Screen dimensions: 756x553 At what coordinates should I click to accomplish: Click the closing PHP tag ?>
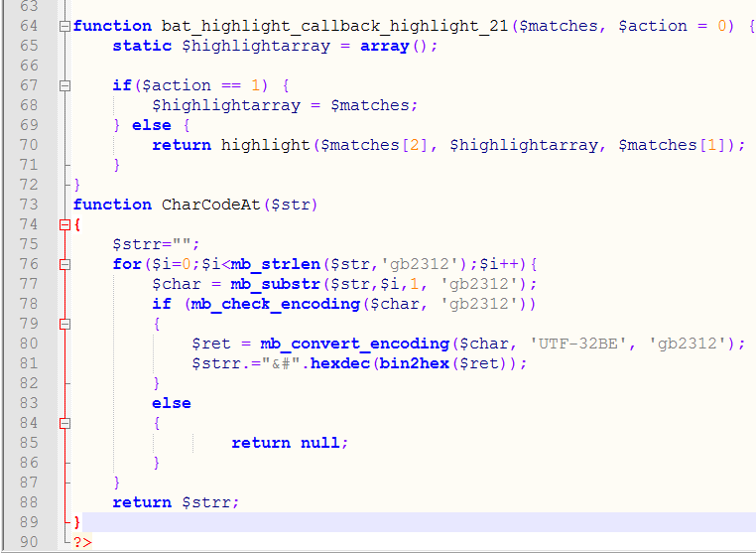(x=82, y=542)
